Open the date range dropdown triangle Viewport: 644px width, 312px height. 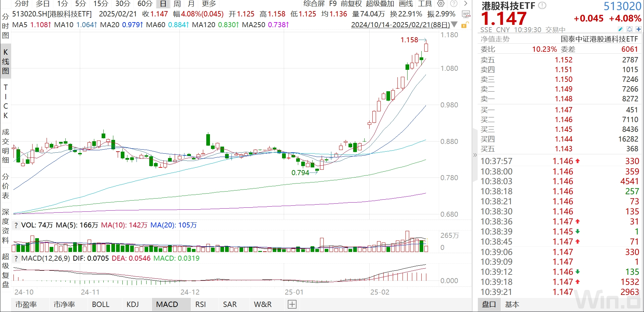coord(454,25)
